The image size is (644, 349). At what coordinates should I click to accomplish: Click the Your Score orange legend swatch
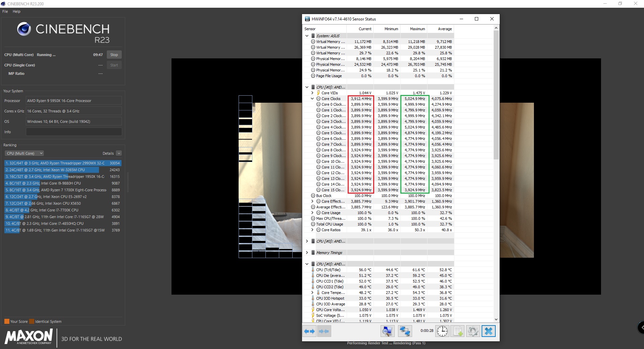(7, 321)
